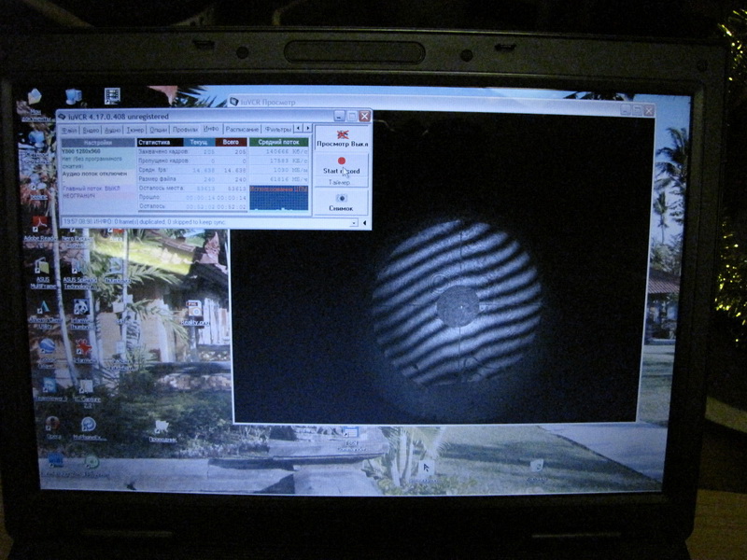Click the Start record button
The height and width of the screenshot is (560, 747).
[x=342, y=165]
